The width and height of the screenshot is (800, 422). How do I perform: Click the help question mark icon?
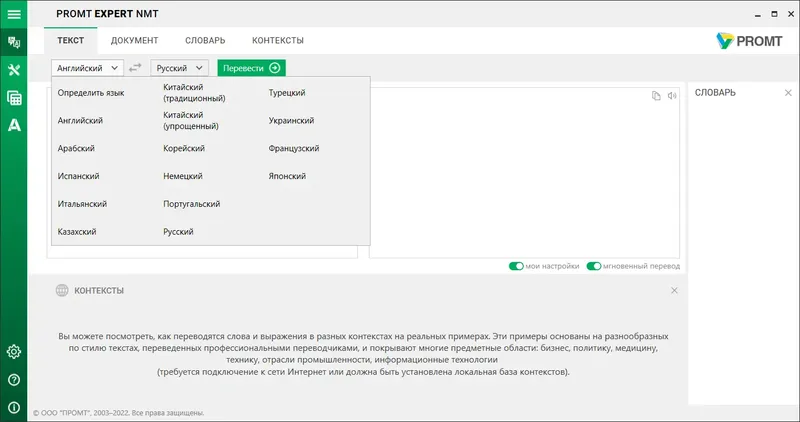14,379
